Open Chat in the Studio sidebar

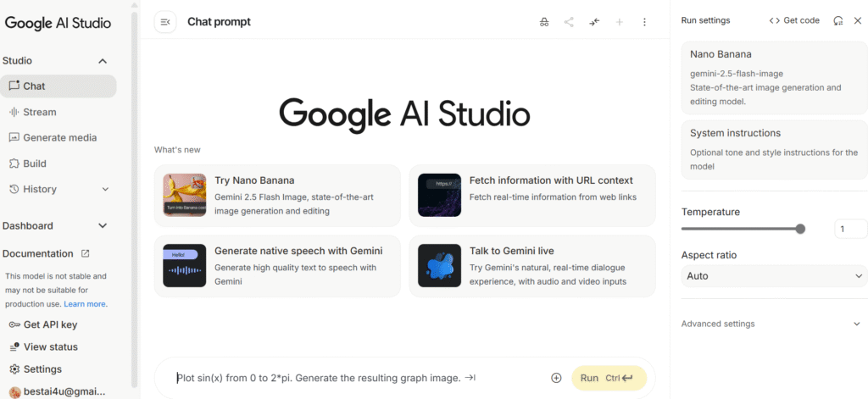click(58, 86)
